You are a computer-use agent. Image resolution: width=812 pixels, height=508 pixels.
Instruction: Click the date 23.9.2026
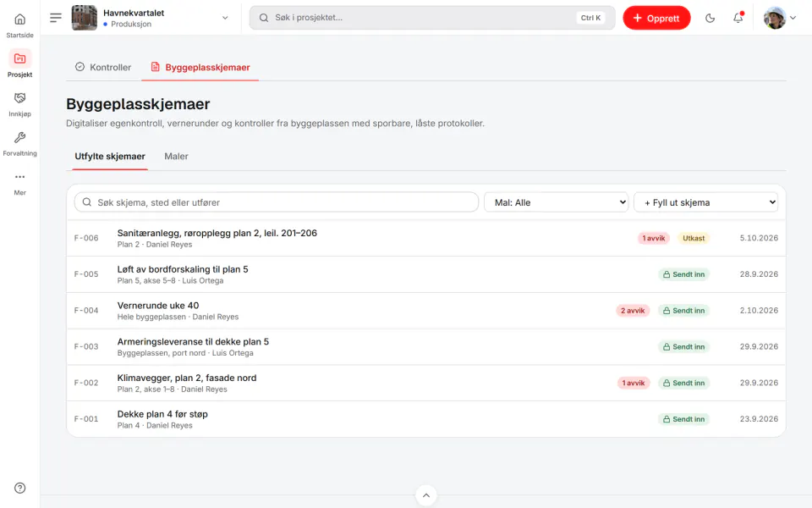(x=759, y=419)
